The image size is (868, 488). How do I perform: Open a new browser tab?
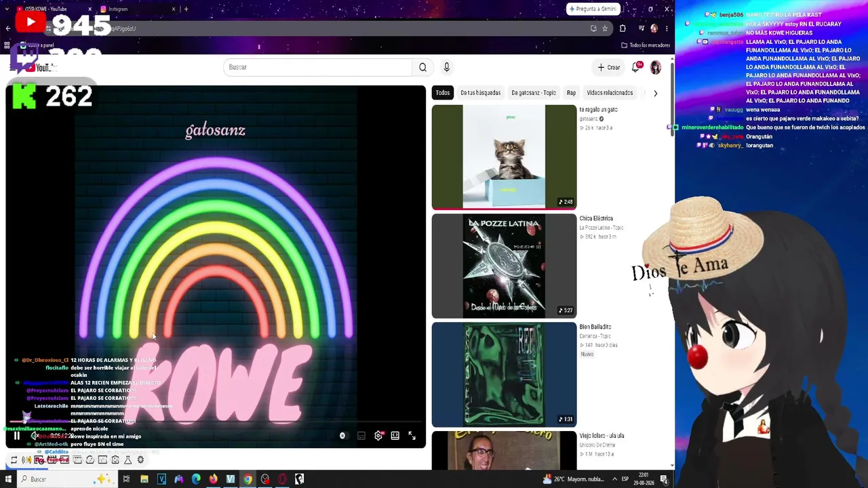coord(186,9)
